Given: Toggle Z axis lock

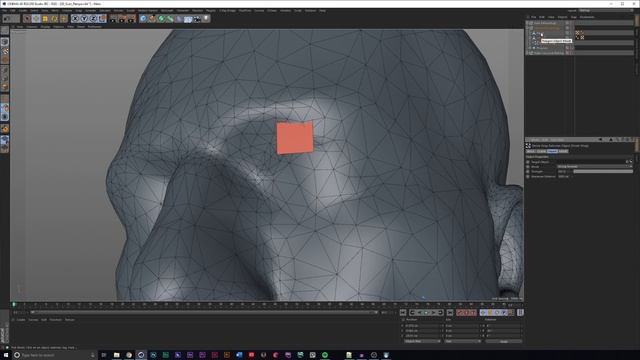Looking at the screenshot, I should [93, 19].
